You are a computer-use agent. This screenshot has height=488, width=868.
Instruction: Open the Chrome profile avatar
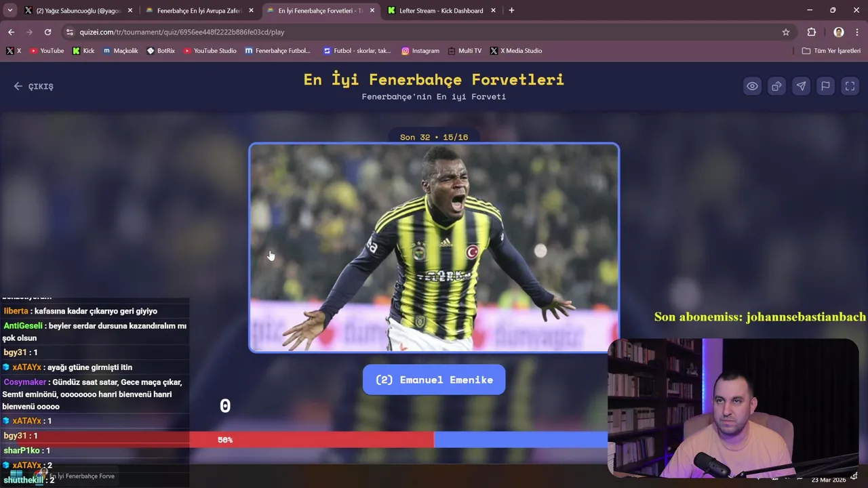pyautogui.click(x=839, y=32)
